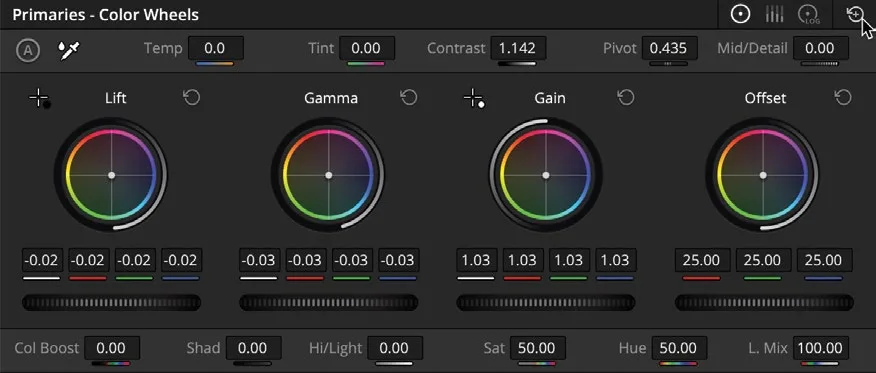Click the Temp label
This screenshot has height=373, width=876.
pyautogui.click(x=163, y=49)
